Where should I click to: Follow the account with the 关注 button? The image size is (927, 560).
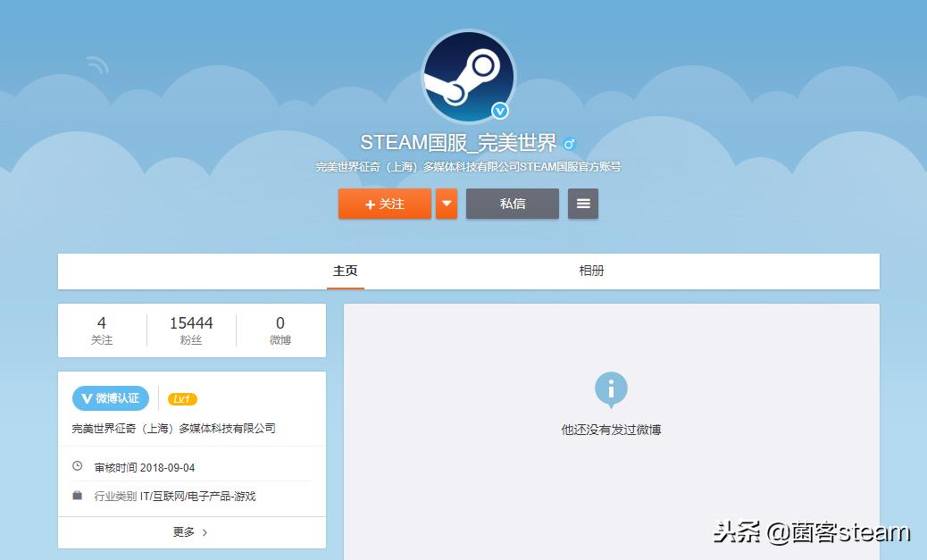384,204
